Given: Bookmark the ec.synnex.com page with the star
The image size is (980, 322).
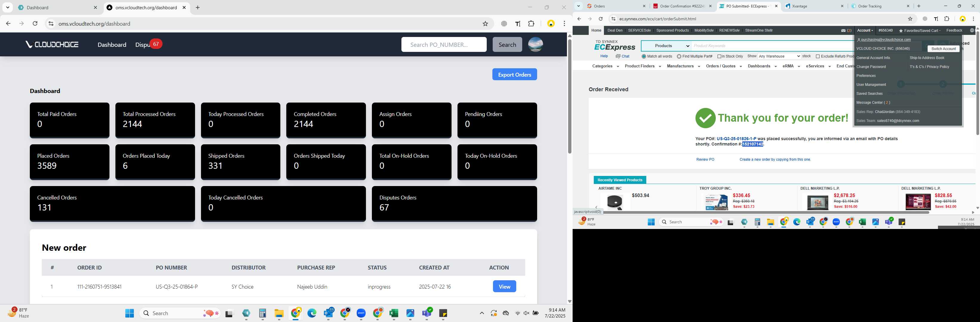Looking at the screenshot, I should coord(910,18).
